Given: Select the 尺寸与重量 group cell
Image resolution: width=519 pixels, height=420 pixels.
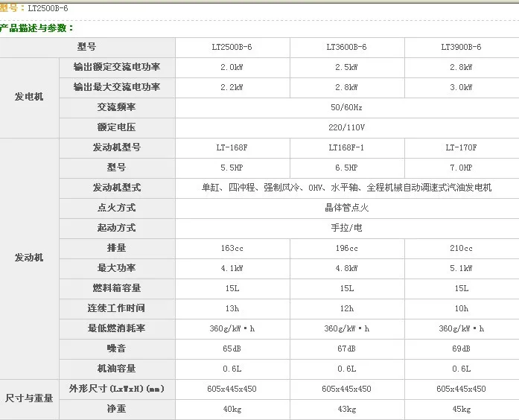Looking at the screenshot, I should tap(29, 398).
